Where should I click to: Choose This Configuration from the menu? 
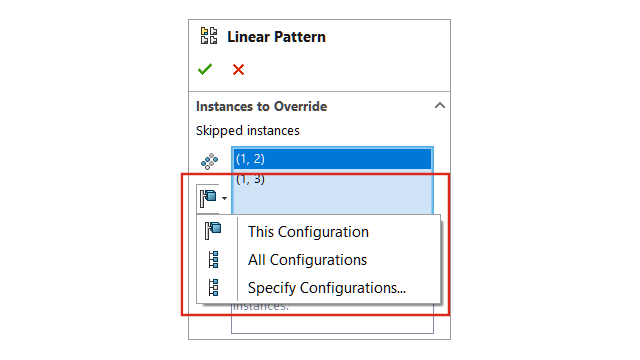click(308, 232)
